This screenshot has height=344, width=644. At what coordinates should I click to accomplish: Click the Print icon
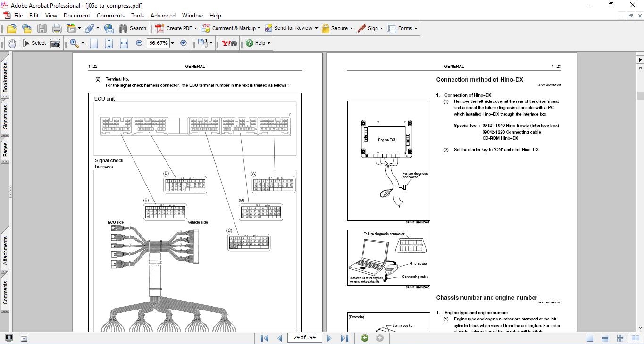click(x=57, y=28)
